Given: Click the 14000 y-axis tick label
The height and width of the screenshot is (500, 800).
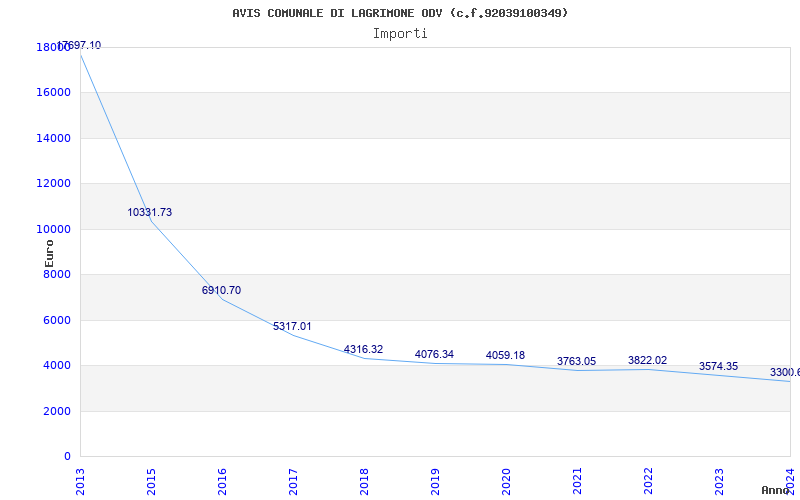Looking at the screenshot, I should pos(53,138).
